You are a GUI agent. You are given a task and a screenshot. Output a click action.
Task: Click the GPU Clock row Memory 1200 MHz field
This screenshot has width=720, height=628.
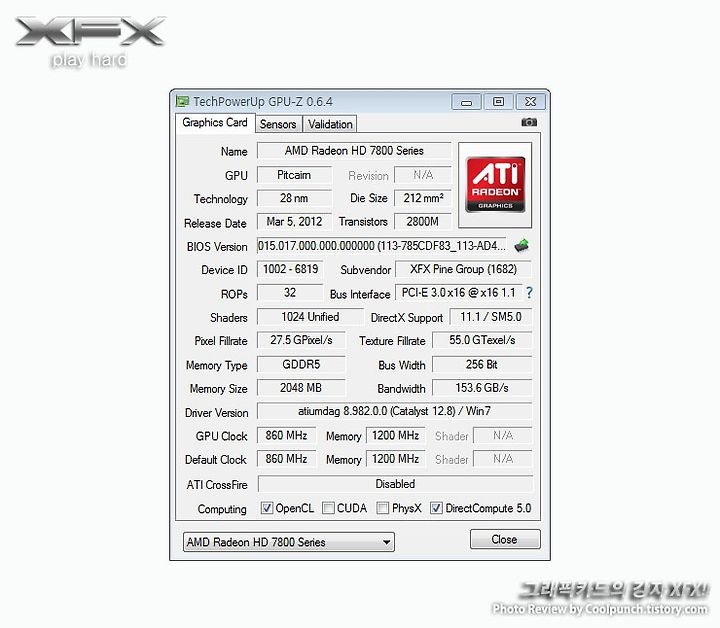click(x=395, y=435)
